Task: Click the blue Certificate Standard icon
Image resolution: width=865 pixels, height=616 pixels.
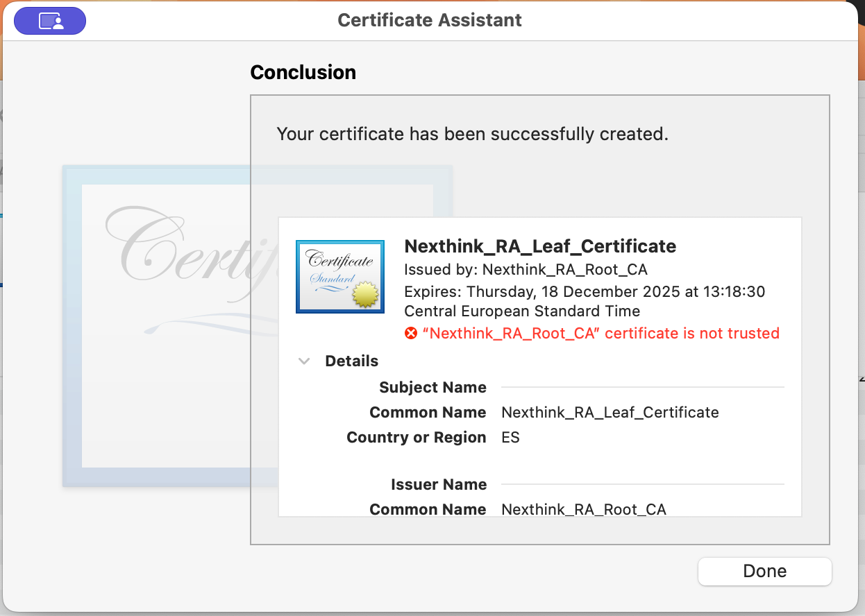Action: tap(340, 276)
